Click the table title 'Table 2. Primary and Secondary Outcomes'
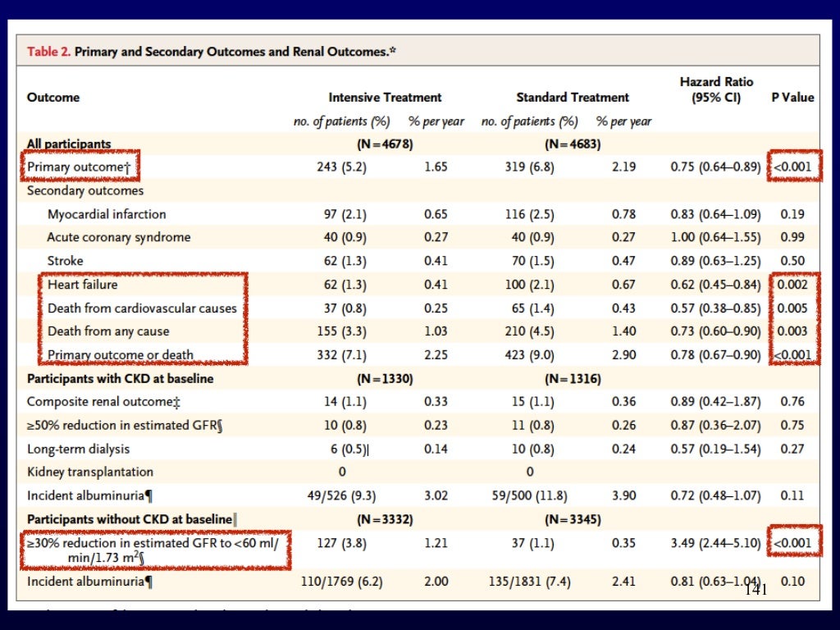The height and width of the screenshot is (630, 840). pyautogui.click(x=211, y=52)
